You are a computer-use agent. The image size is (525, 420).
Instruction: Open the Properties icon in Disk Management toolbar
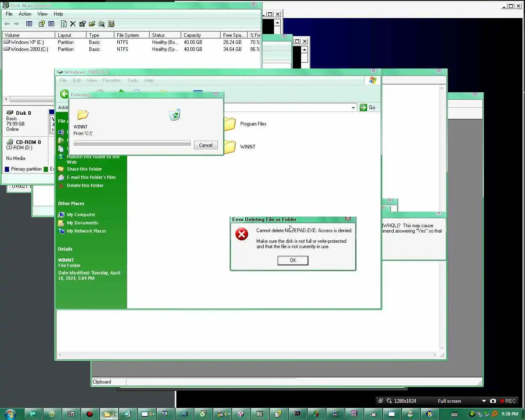click(x=82, y=24)
